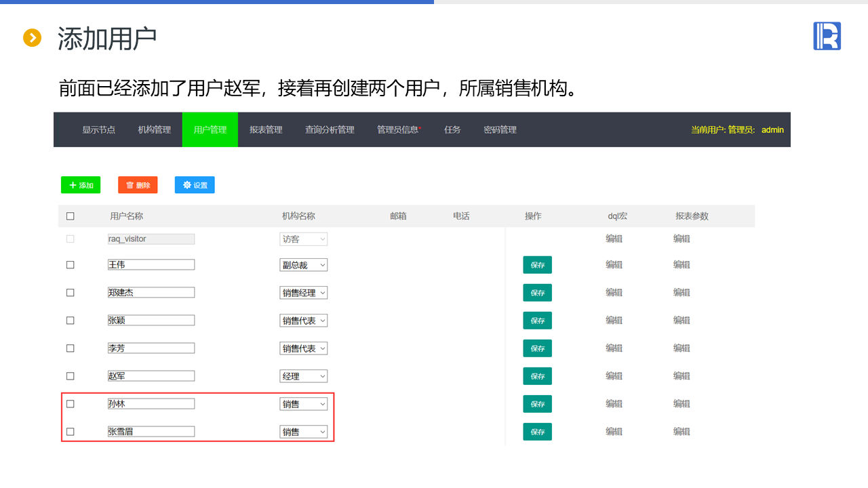Save the 李芳 user row

(538, 348)
